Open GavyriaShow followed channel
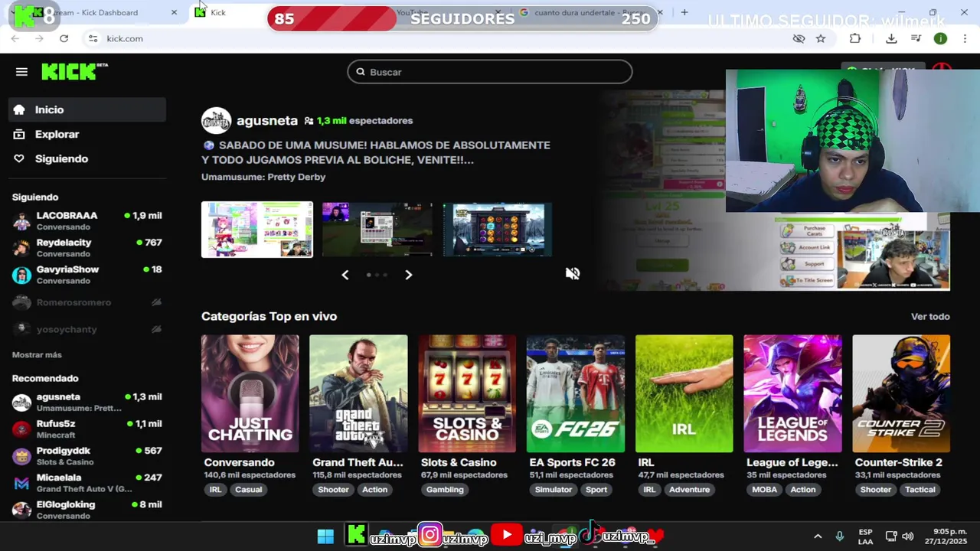This screenshot has width=980, height=551. click(87, 274)
